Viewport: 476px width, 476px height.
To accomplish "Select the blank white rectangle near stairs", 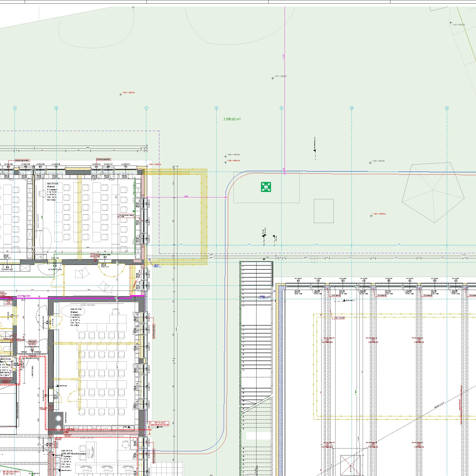I will point(258,436).
